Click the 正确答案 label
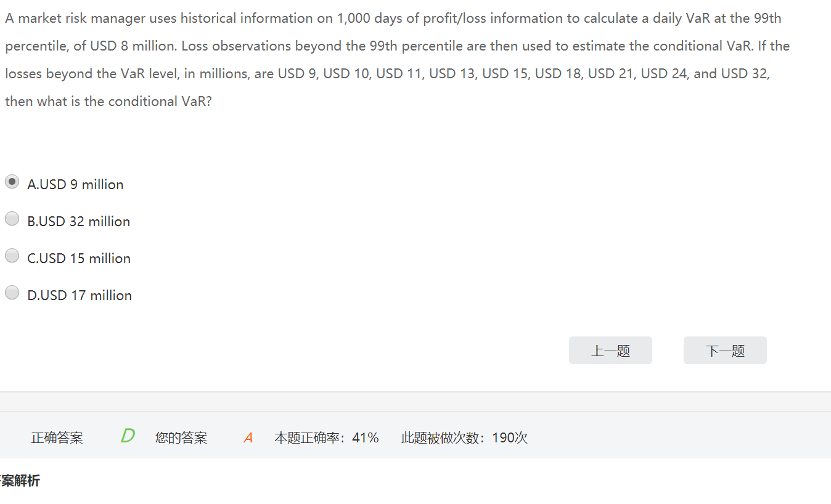 pyautogui.click(x=57, y=438)
